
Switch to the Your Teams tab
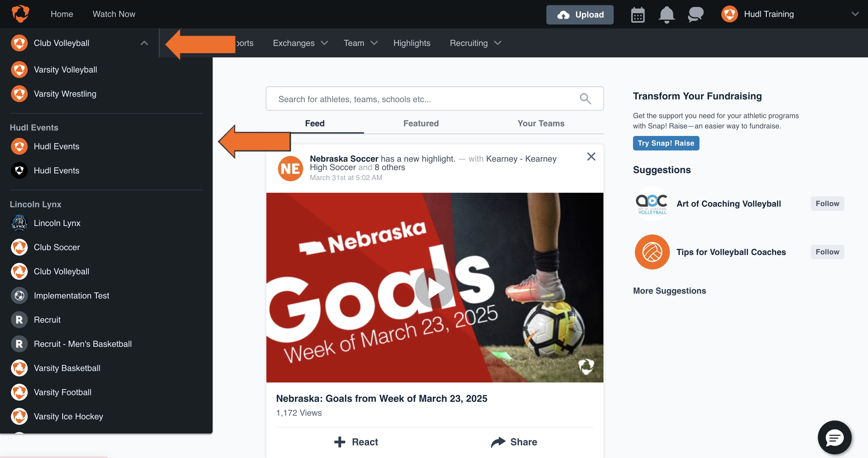[541, 123]
